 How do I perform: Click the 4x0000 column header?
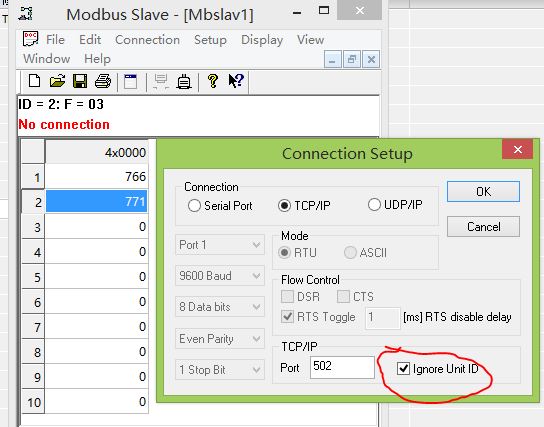point(96,152)
